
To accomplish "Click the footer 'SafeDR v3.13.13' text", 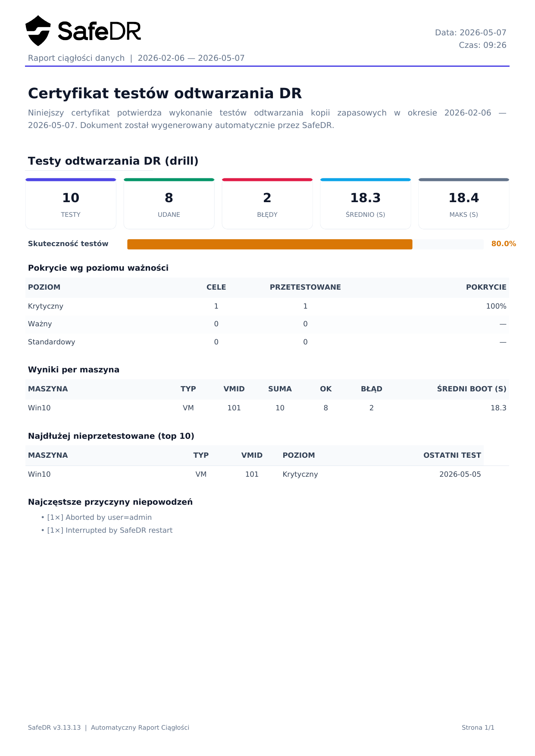I will coord(54,728).
